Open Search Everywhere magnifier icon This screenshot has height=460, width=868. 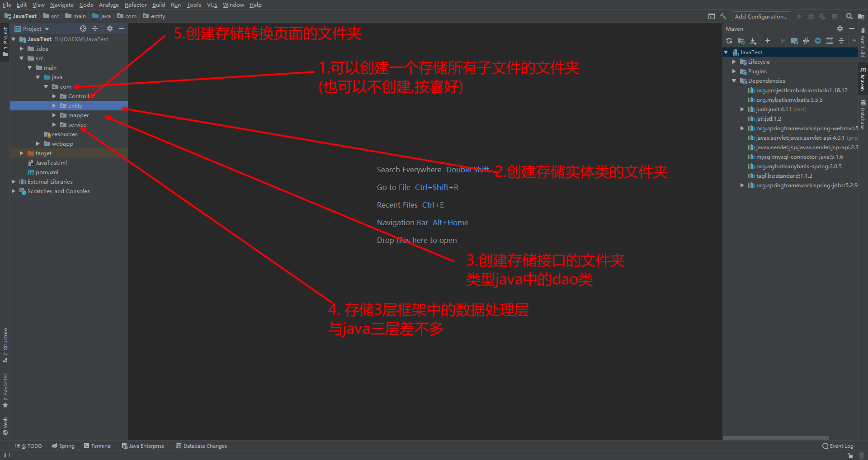[849, 16]
